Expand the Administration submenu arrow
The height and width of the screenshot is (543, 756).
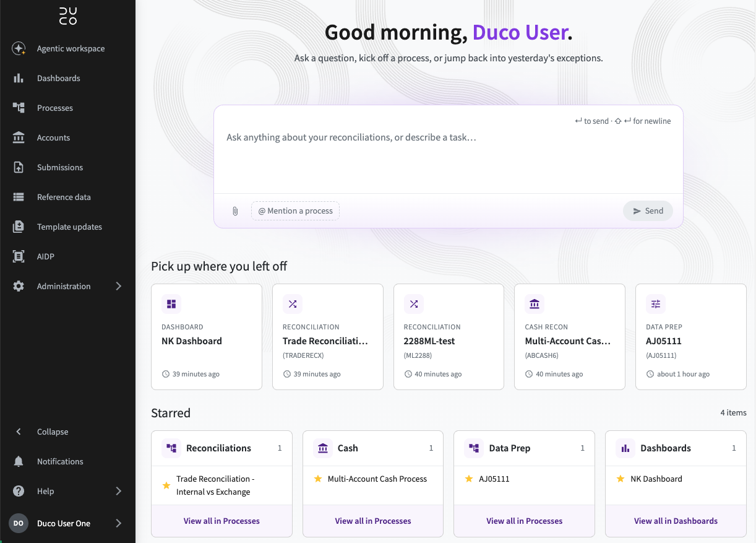point(118,286)
